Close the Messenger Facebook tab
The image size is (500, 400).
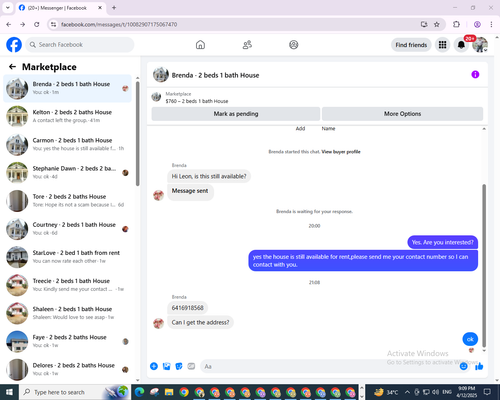tap(100, 8)
